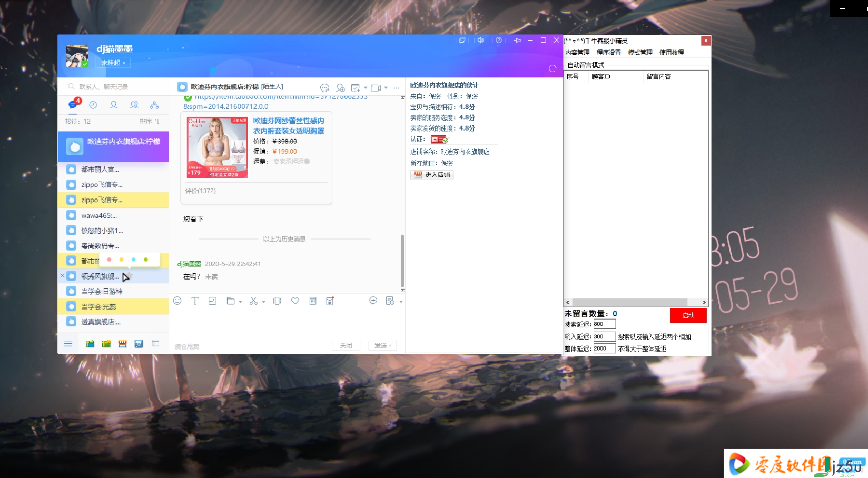Open 模式管理 menu in 千牛客服小精灵
868x478 pixels.
[x=640, y=53]
